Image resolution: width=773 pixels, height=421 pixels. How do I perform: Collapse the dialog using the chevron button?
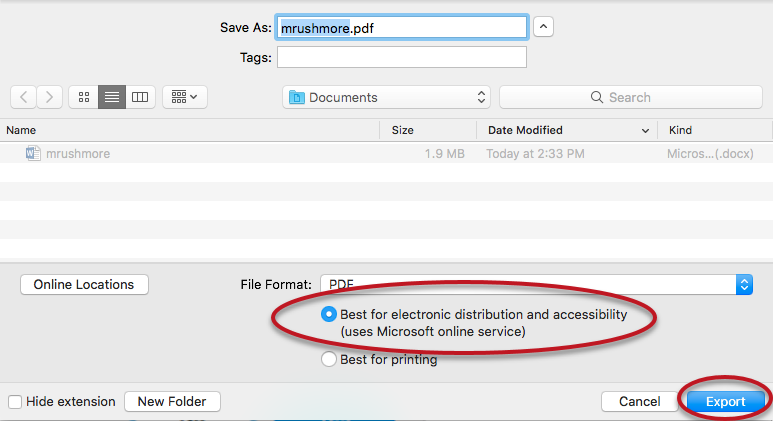pos(543,28)
